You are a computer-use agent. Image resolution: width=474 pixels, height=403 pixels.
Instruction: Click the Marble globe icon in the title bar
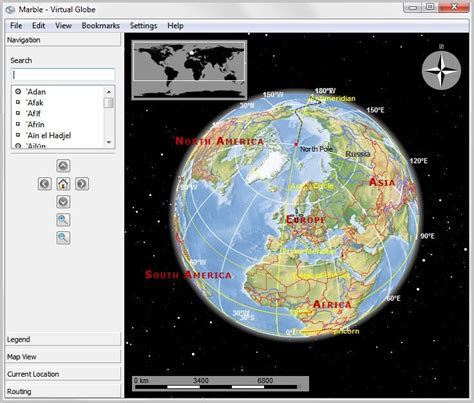[10, 9]
